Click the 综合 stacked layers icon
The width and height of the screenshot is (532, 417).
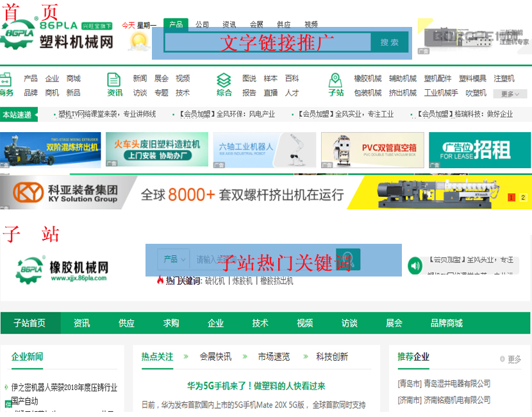[x=224, y=80]
